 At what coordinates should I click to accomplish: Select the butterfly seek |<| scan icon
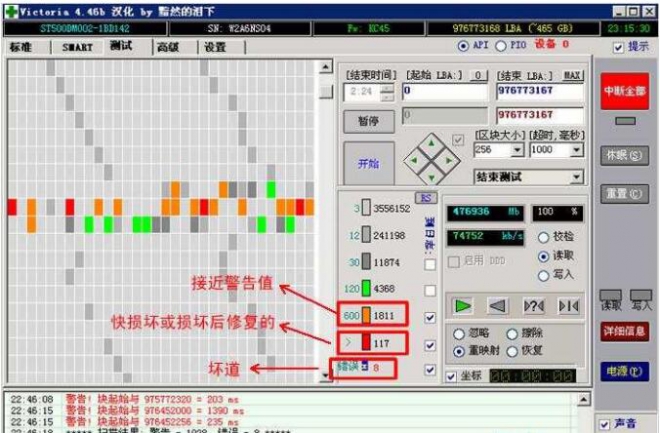coord(568,305)
